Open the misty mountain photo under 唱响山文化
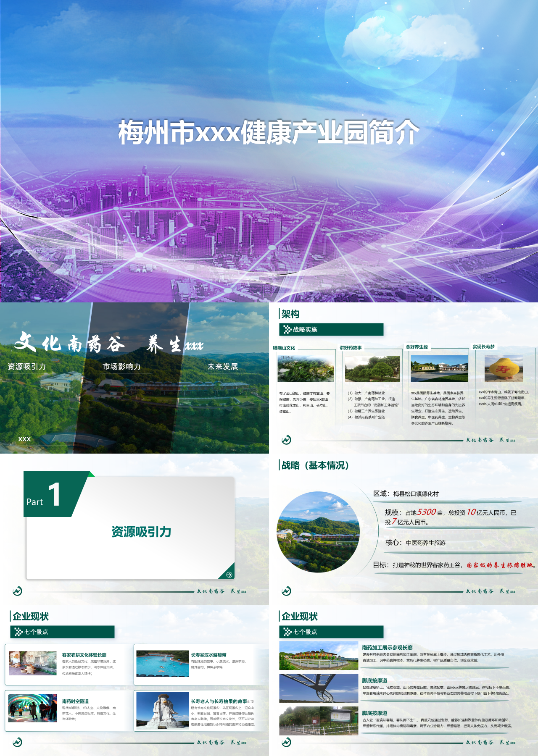The width and height of the screenshot is (538, 756). (x=306, y=368)
